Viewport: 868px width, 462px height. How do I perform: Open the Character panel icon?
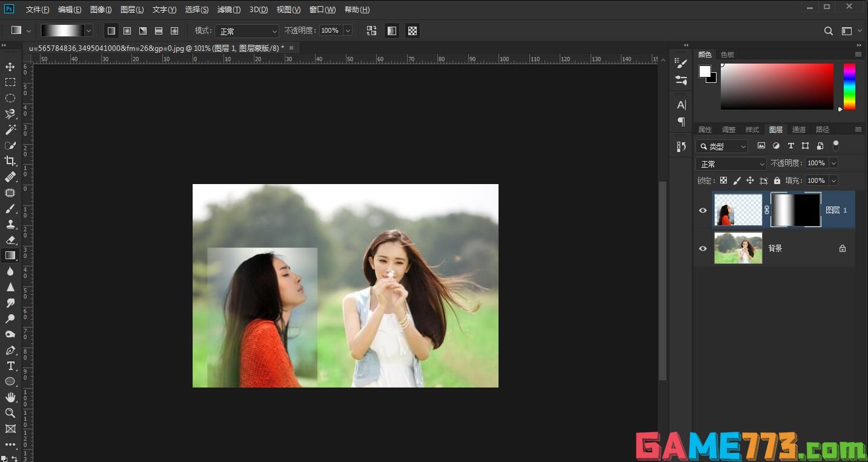click(681, 105)
